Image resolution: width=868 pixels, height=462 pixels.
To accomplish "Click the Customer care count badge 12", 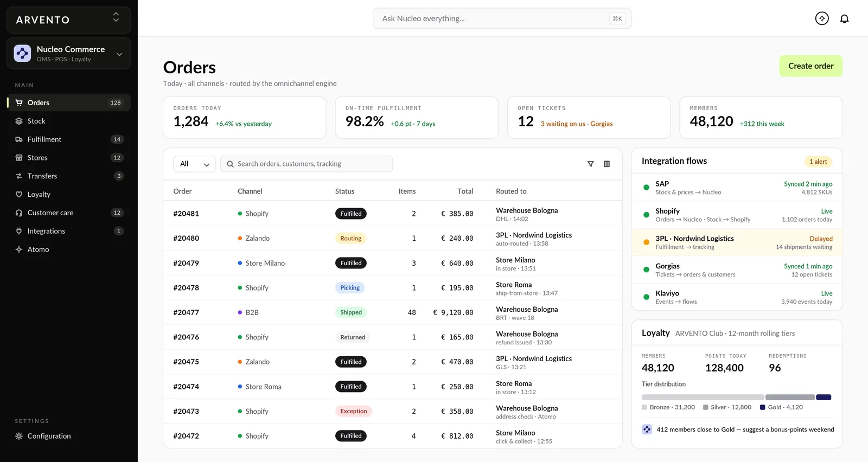I will pyautogui.click(x=117, y=213).
